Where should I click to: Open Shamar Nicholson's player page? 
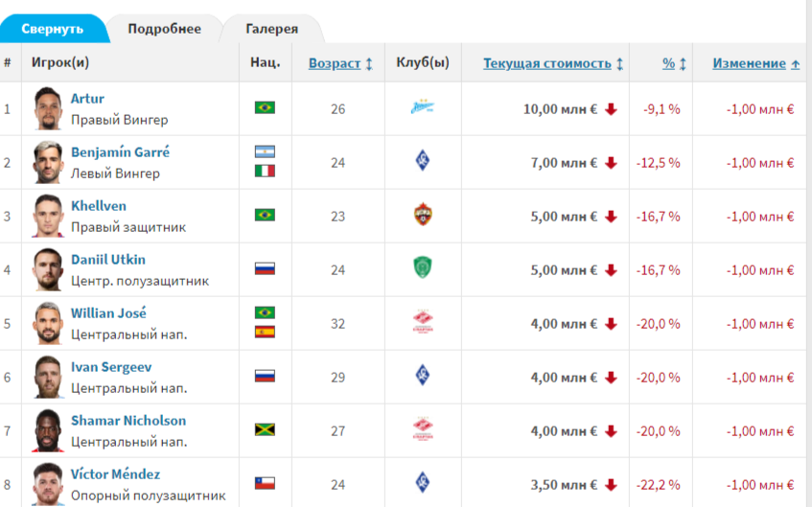tap(128, 421)
